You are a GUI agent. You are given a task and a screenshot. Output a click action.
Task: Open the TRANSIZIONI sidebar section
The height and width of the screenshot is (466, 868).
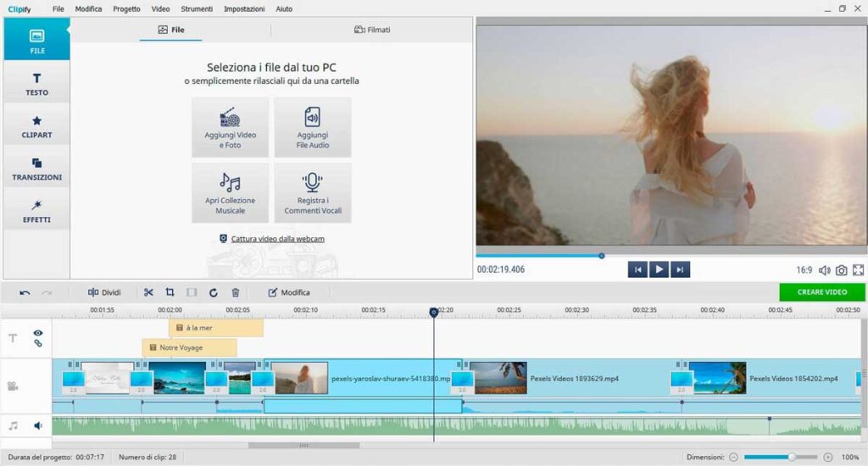(36, 169)
